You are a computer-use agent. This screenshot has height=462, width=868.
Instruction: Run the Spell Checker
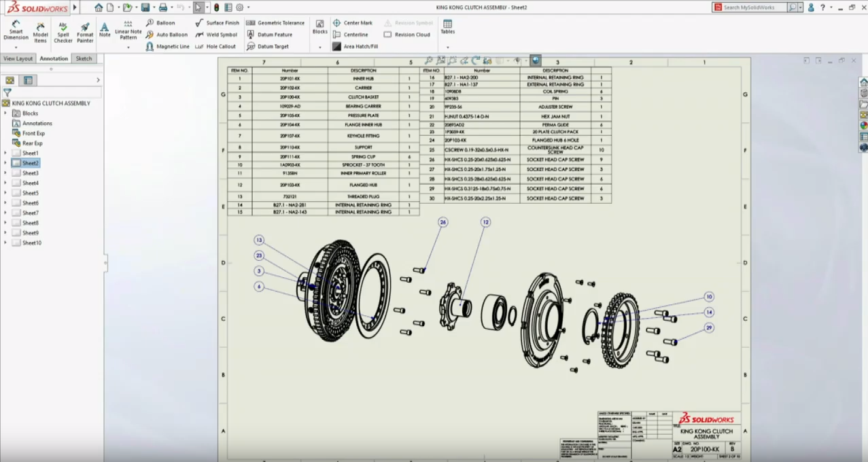[x=63, y=32]
